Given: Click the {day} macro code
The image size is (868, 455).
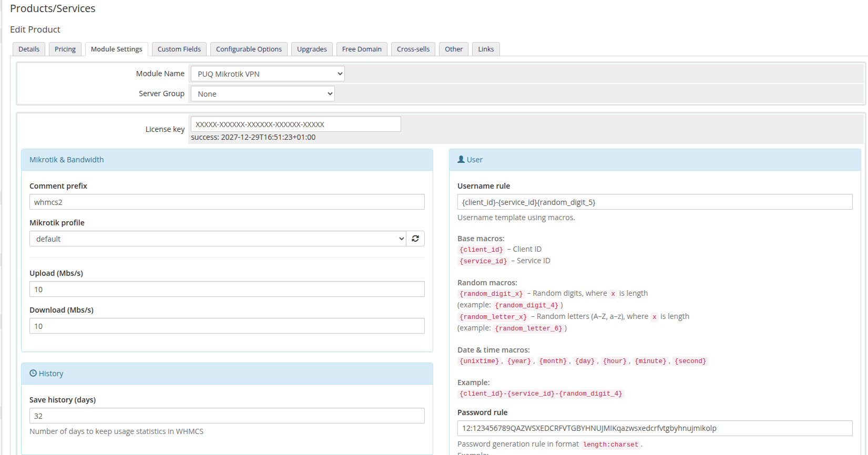Looking at the screenshot, I should click(585, 361).
